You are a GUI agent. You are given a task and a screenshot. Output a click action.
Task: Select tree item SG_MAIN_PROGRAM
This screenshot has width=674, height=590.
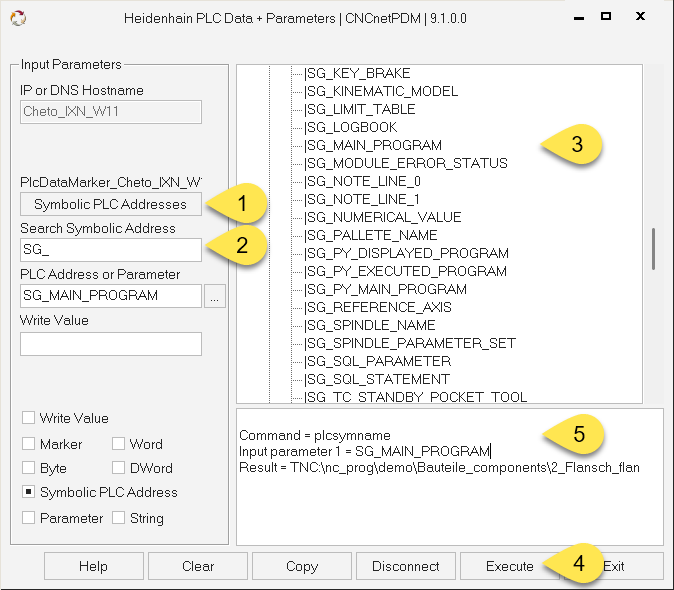[373, 146]
